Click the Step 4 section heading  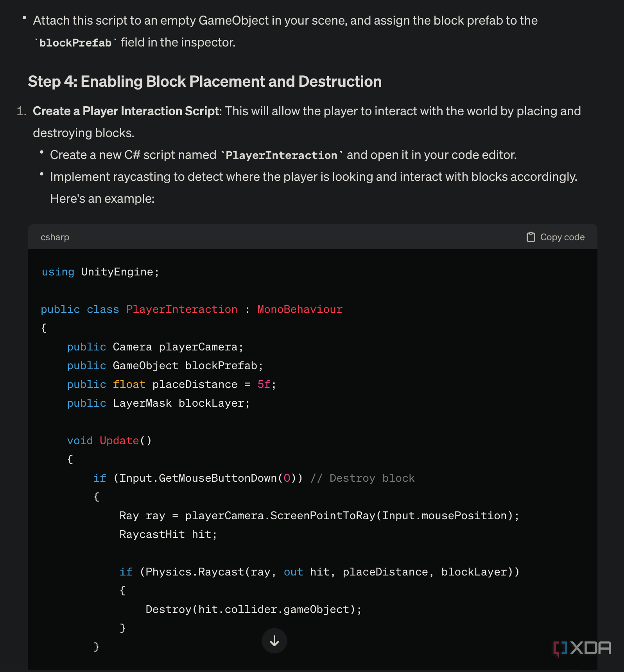[204, 82]
